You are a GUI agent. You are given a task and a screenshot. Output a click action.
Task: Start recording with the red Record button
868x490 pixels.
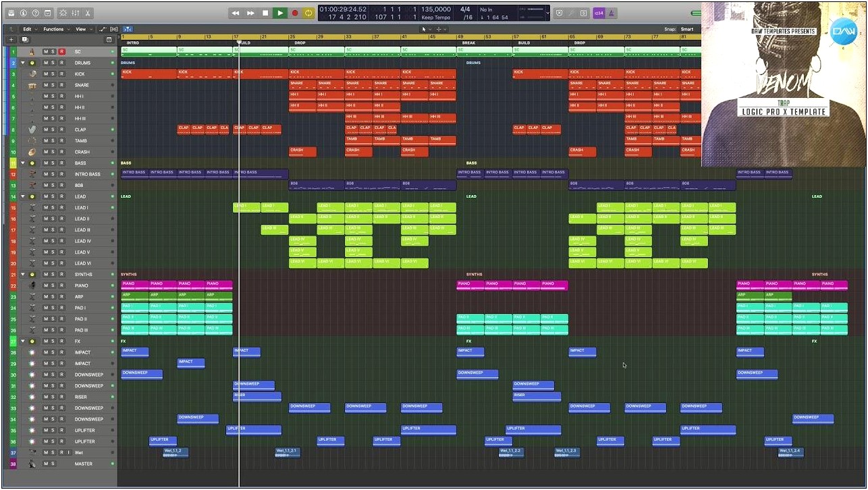point(295,13)
